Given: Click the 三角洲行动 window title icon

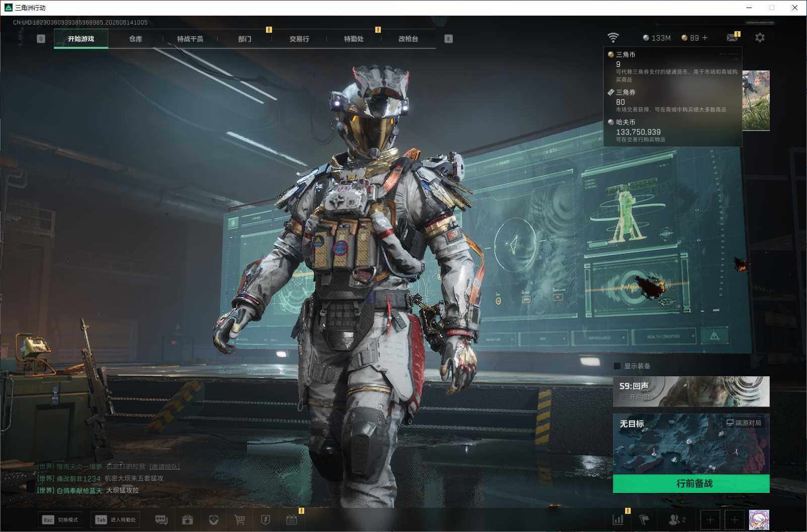Looking at the screenshot, I should point(8,8).
